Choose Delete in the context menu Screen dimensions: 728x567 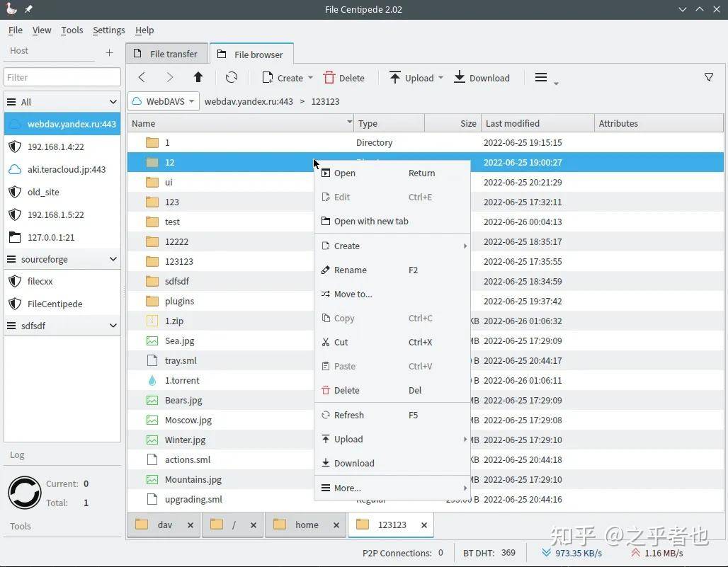(392, 390)
